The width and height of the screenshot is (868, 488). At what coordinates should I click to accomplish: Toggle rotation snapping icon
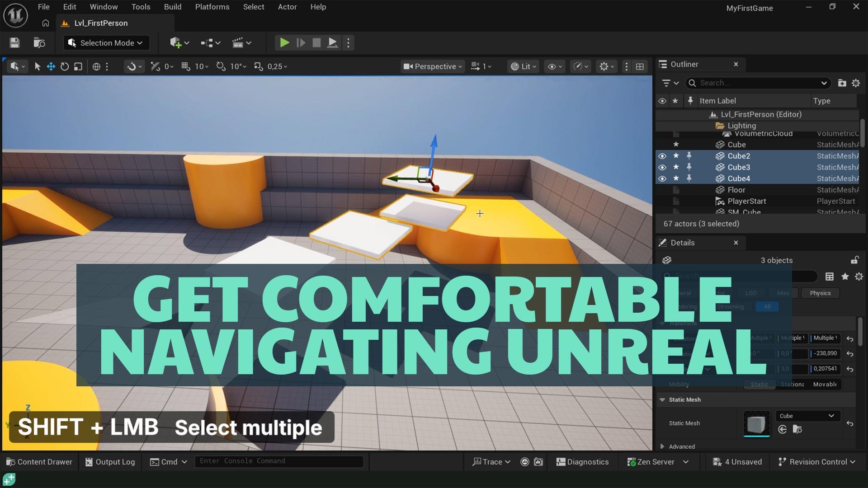[x=221, y=66]
